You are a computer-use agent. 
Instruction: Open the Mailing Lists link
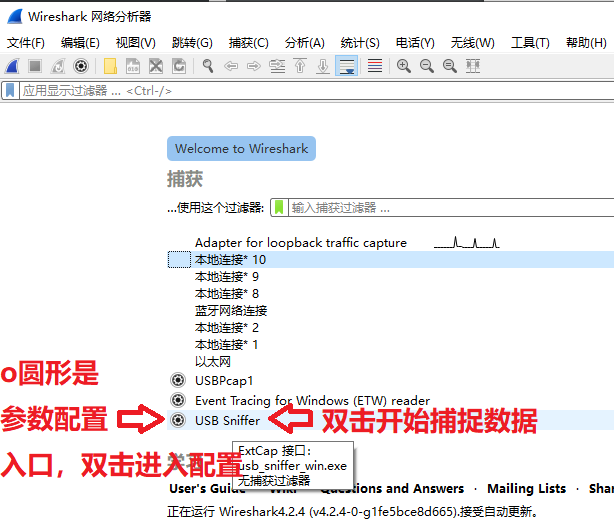(x=525, y=489)
